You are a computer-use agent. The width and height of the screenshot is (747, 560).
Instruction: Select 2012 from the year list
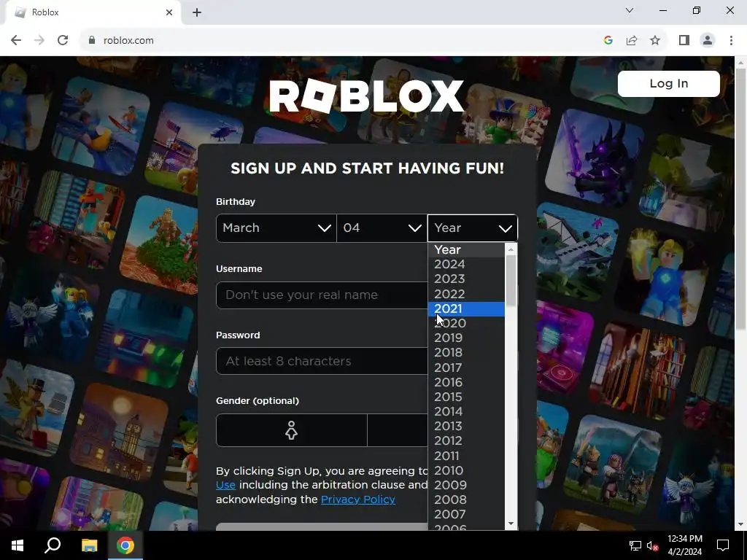[x=466, y=441]
